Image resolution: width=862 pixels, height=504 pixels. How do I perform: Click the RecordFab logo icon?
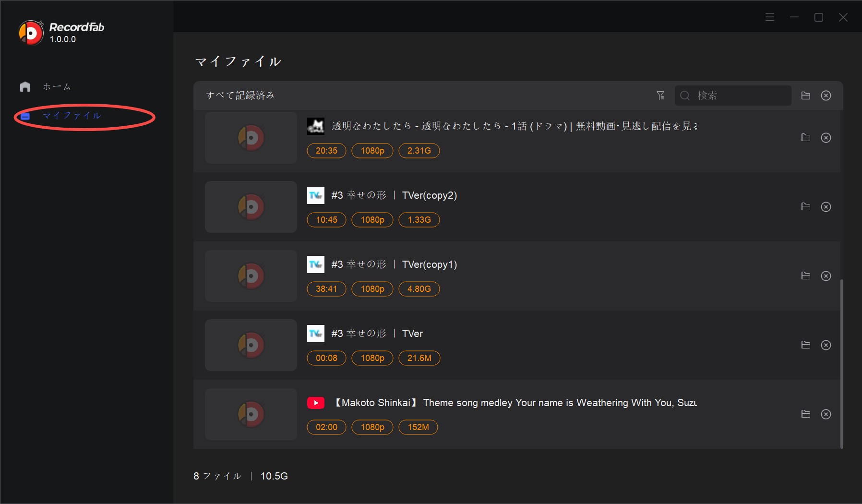pyautogui.click(x=31, y=33)
